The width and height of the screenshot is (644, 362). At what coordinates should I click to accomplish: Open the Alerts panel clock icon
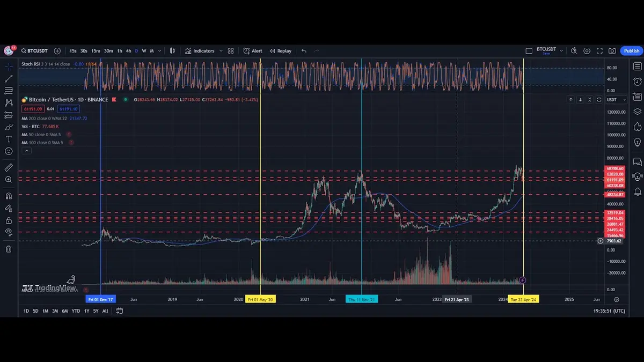[638, 80]
